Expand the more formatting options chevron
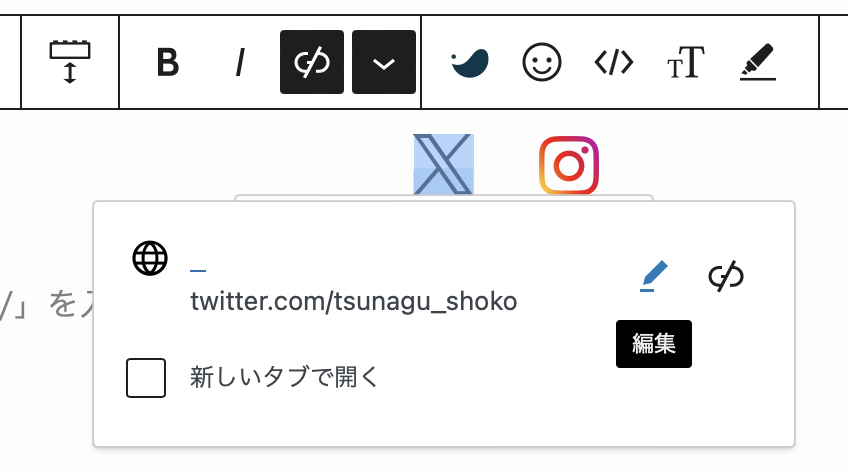 [x=384, y=63]
